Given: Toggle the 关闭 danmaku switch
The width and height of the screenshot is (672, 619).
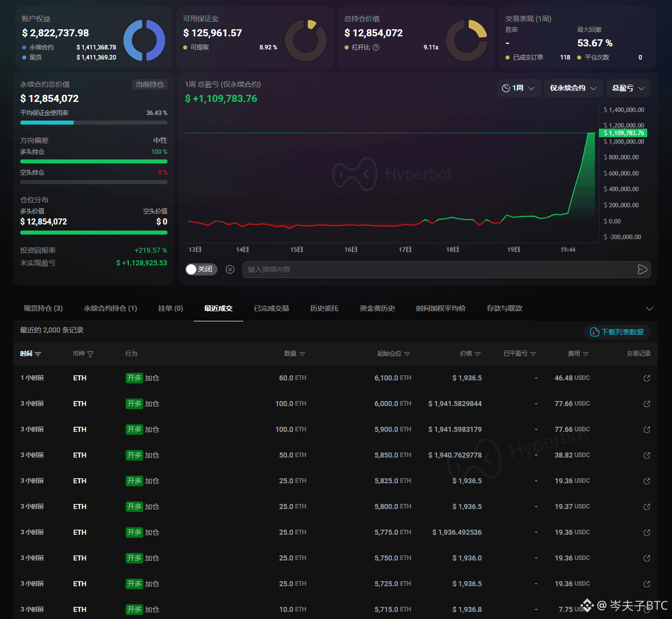Looking at the screenshot, I should pyautogui.click(x=201, y=269).
